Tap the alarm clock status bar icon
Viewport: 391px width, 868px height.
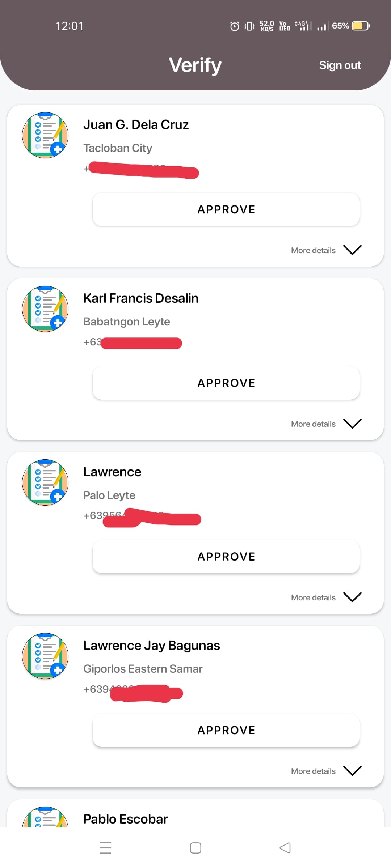point(235,26)
